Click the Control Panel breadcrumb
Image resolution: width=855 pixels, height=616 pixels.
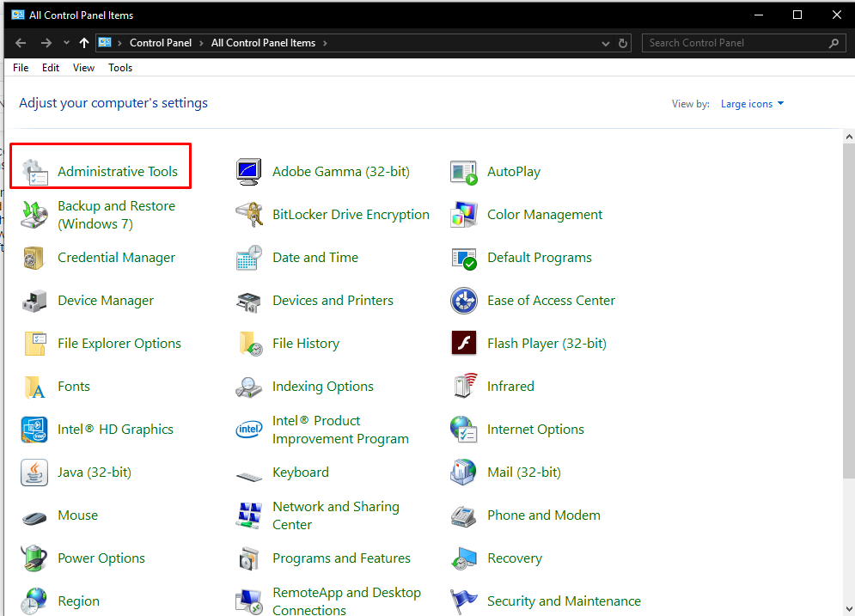point(161,43)
